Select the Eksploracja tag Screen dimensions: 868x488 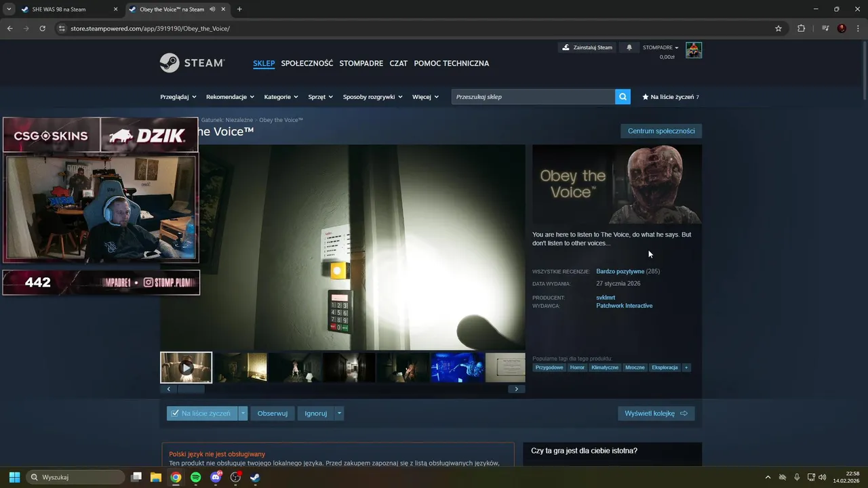[x=665, y=367]
